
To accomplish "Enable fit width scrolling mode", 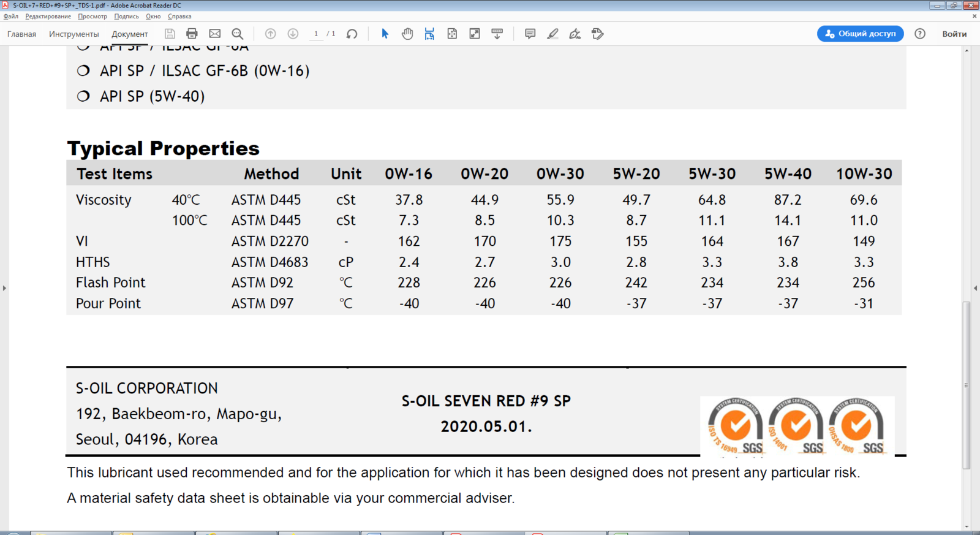I will tap(429, 34).
